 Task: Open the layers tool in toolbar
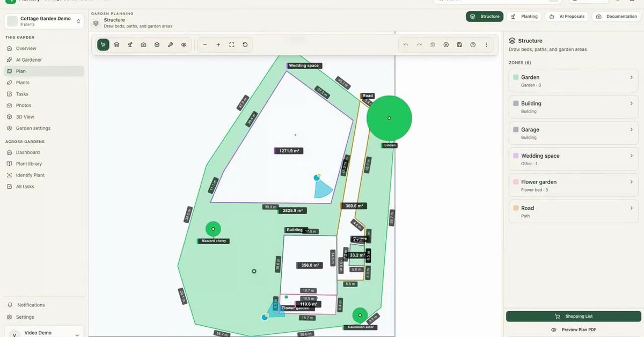point(116,45)
